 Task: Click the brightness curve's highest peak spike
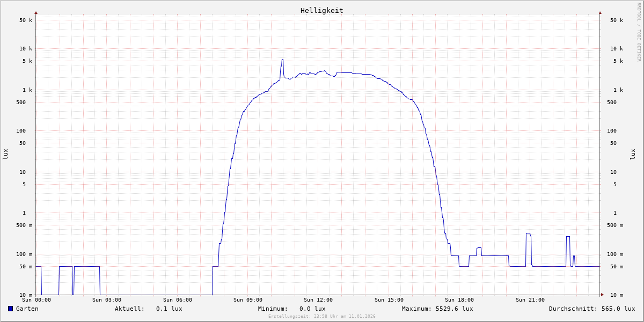(282, 60)
